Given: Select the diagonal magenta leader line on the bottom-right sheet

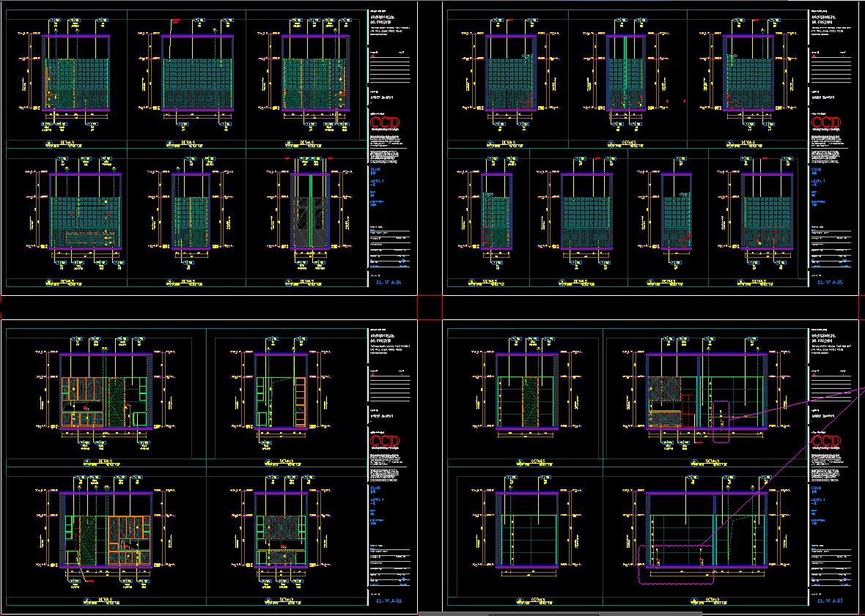Looking at the screenshot, I should pyautogui.click(x=782, y=468).
